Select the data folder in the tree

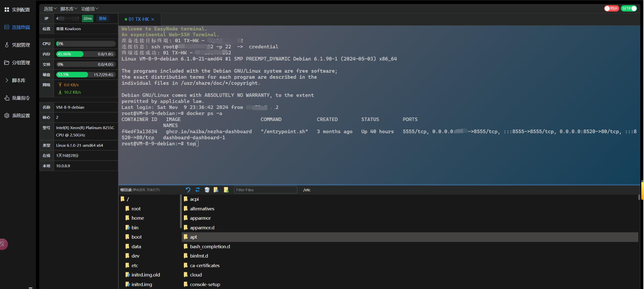click(133, 246)
